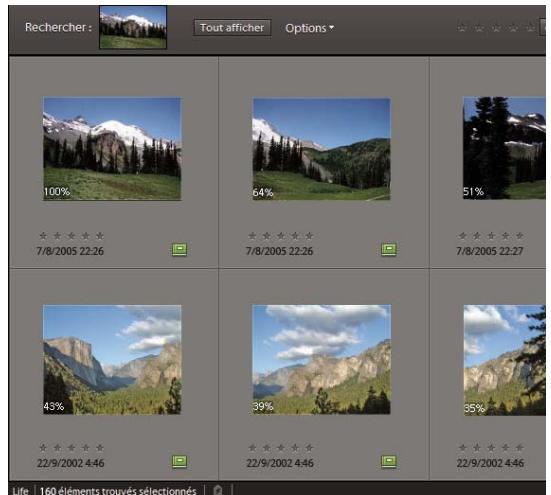Open the Options dropdown menu
The image size is (551, 495).
[309, 28]
